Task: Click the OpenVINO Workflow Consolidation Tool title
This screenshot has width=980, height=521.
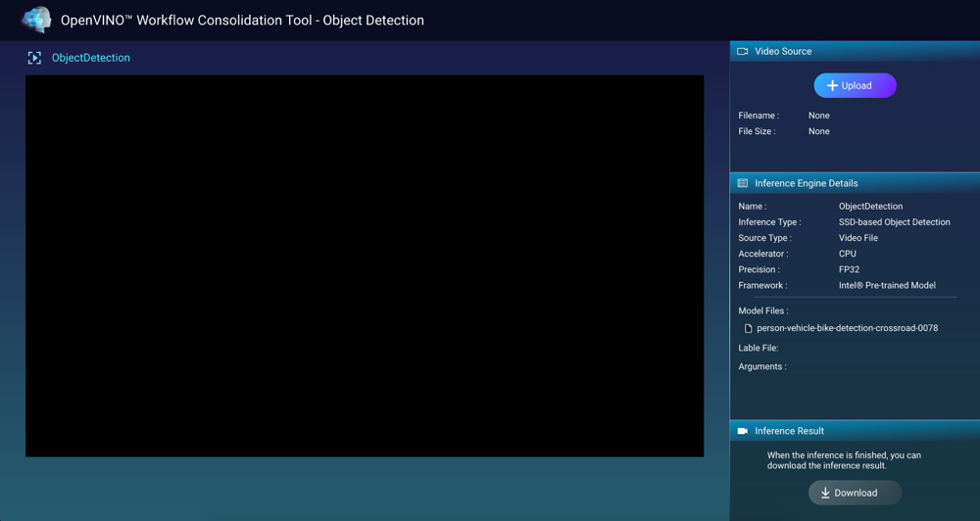Action: 242,20
